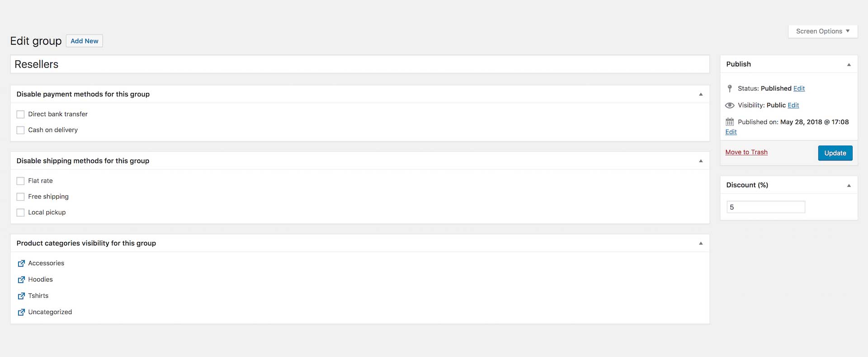Click the pin icon next to Status

[730, 88]
